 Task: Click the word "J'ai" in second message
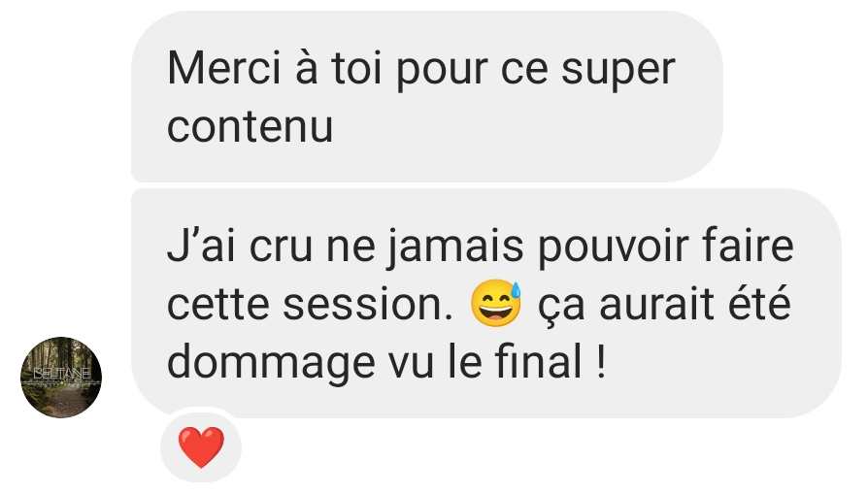(x=201, y=246)
